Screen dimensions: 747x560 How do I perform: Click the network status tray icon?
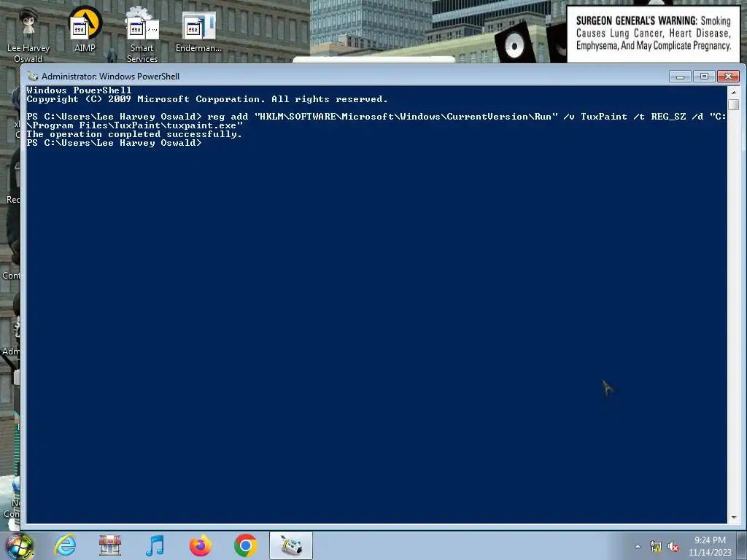point(656,547)
